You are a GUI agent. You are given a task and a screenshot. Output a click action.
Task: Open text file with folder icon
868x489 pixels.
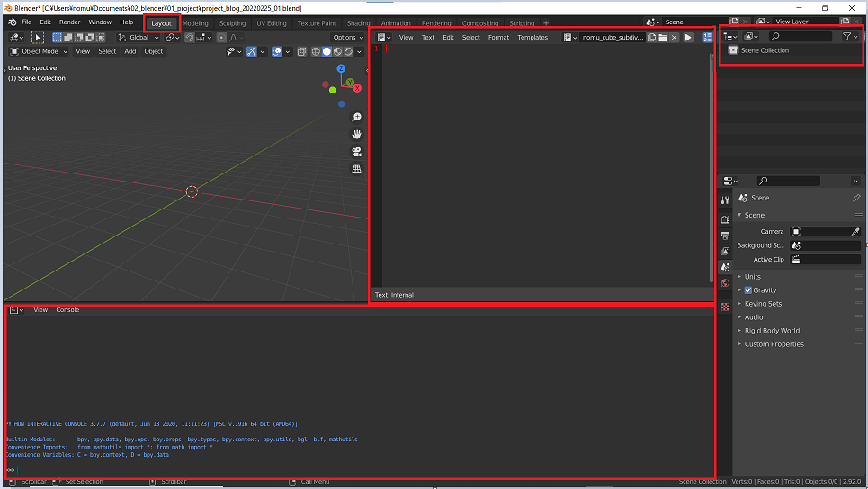pyautogui.click(x=663, y=38)
